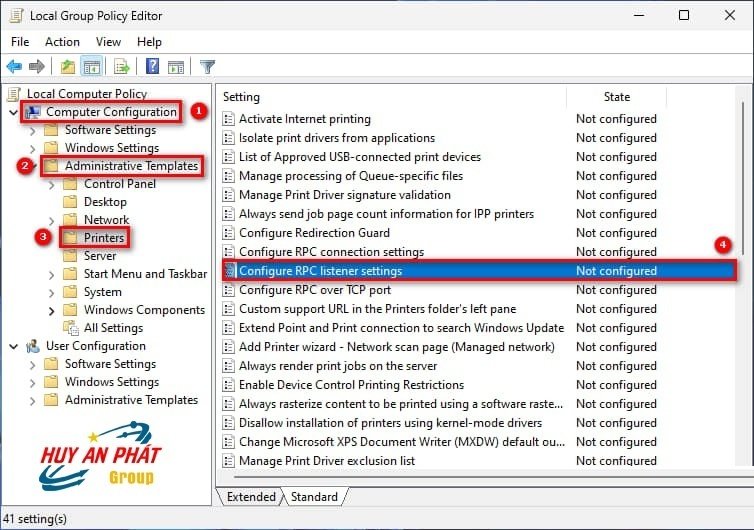
Task: Click the Up one level folder icon
Action: [x=68, y=66]
